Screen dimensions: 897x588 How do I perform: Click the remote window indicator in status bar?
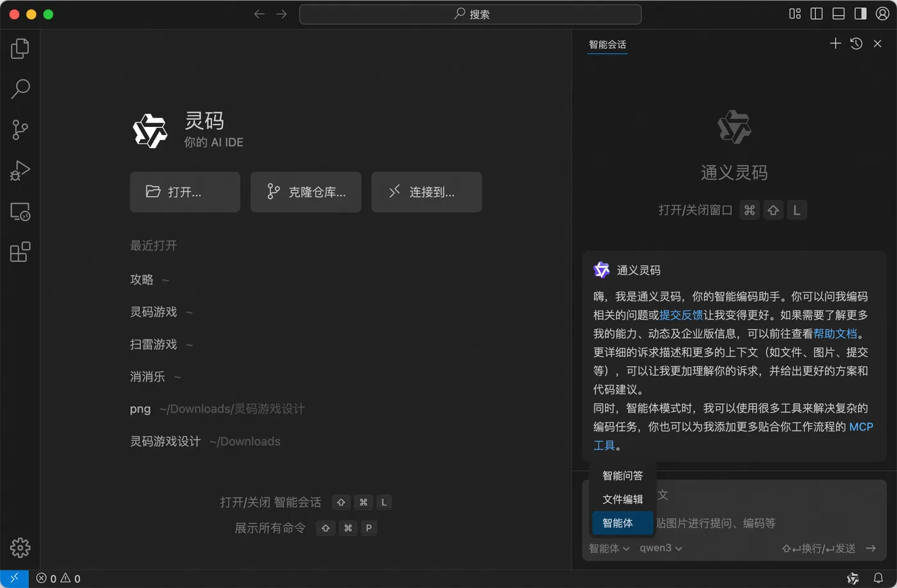14,578
